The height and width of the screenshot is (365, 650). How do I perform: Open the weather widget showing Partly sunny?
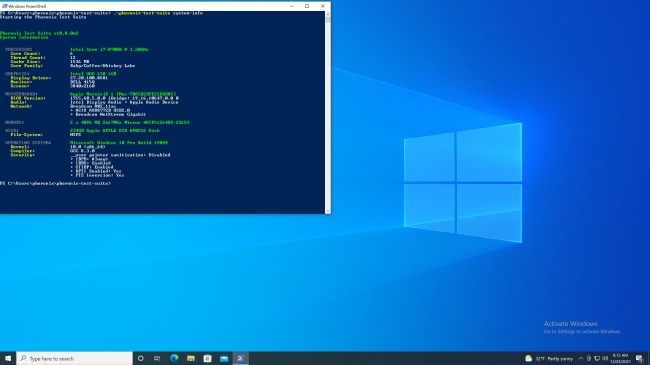tap(548, 358)
